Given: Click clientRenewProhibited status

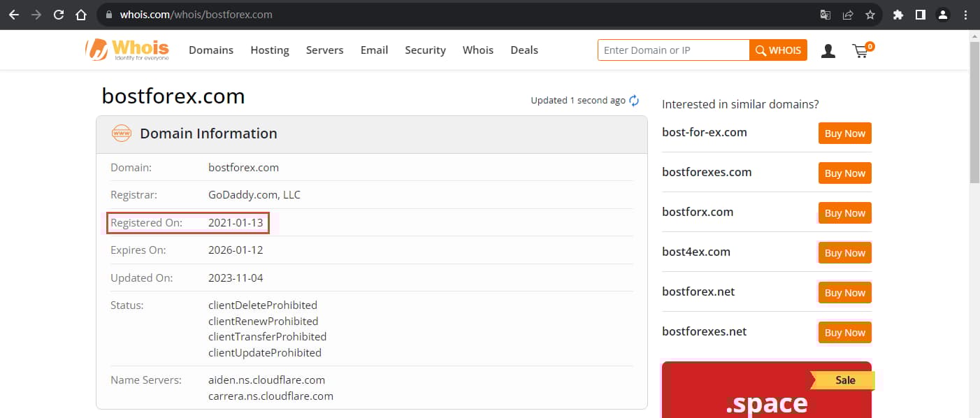Looking at the screenshot, I should (x=264, y=322).
